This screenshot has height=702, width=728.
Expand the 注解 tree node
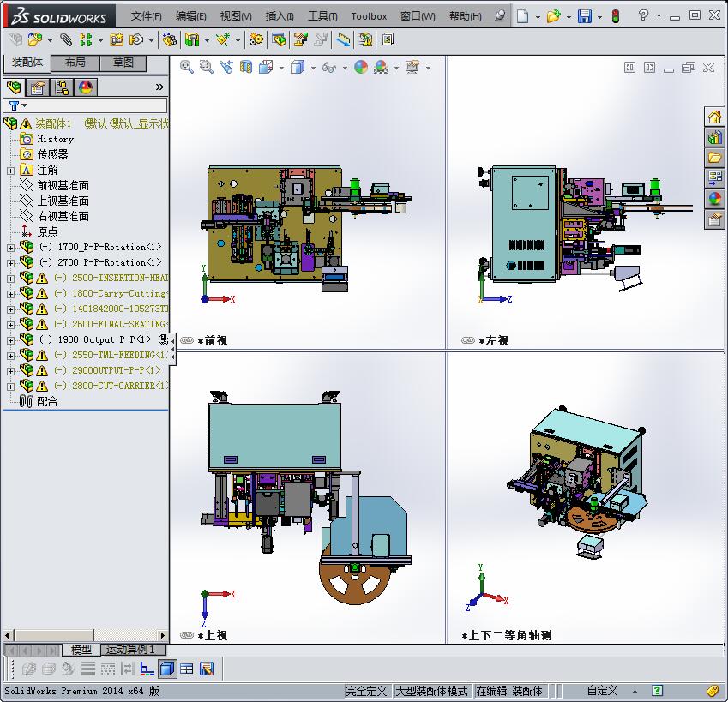coord(10,171)
